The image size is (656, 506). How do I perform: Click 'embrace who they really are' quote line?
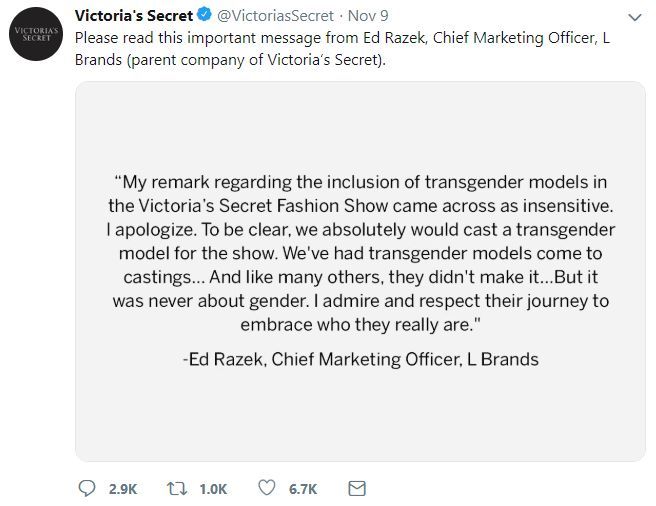pyautogui.click(x=361, y=324)
